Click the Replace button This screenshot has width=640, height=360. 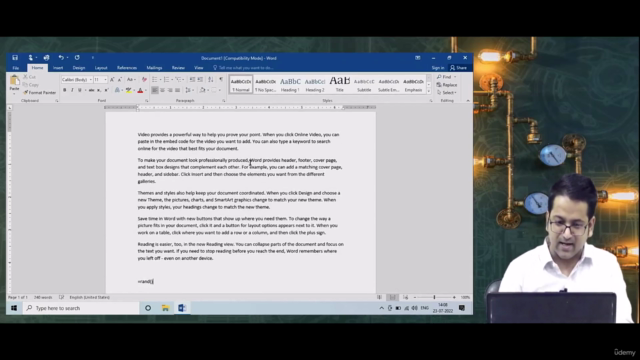pos(447,84)
